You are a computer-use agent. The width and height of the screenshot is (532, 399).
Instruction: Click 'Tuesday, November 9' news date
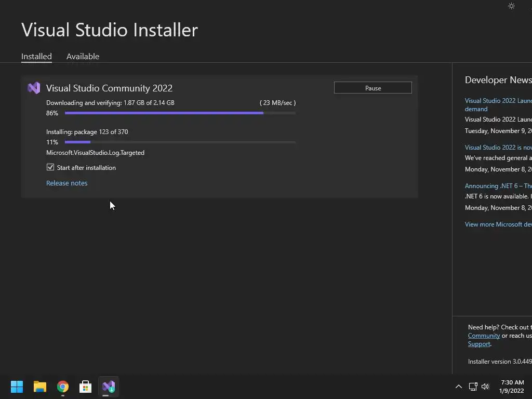pos(498,131)
